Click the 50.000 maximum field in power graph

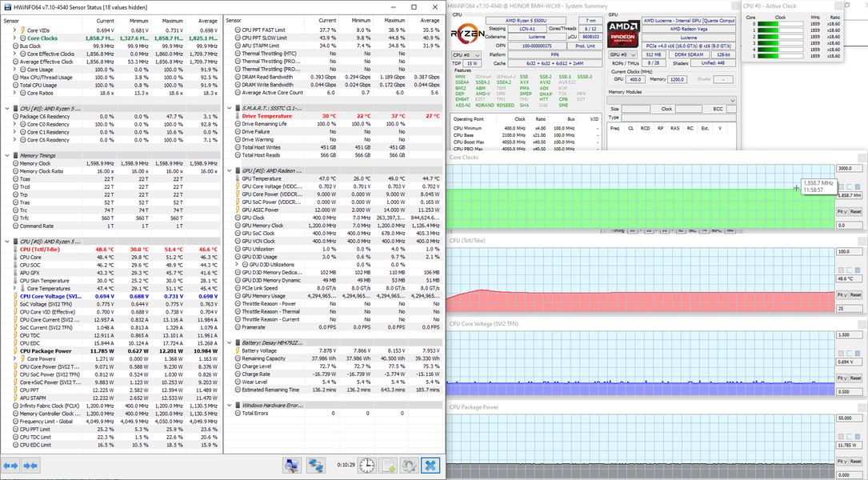pyautogui.click(x=849, y=418)
